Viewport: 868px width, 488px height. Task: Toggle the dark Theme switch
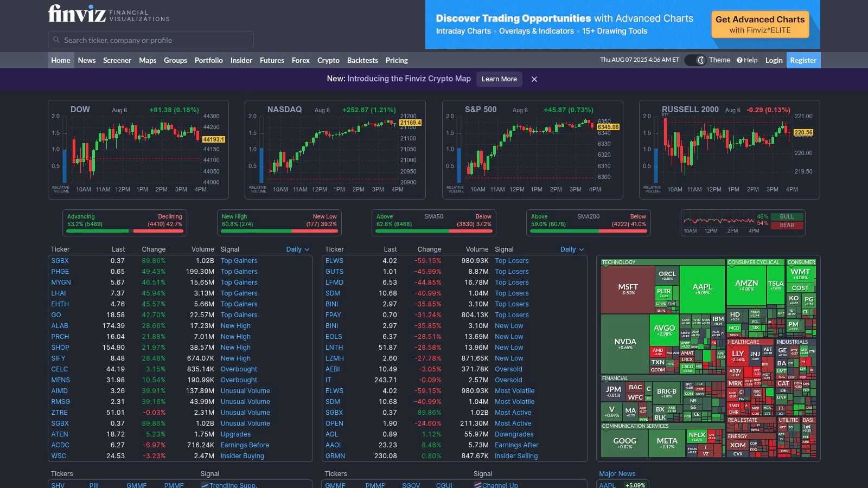[x=695, y=60]
